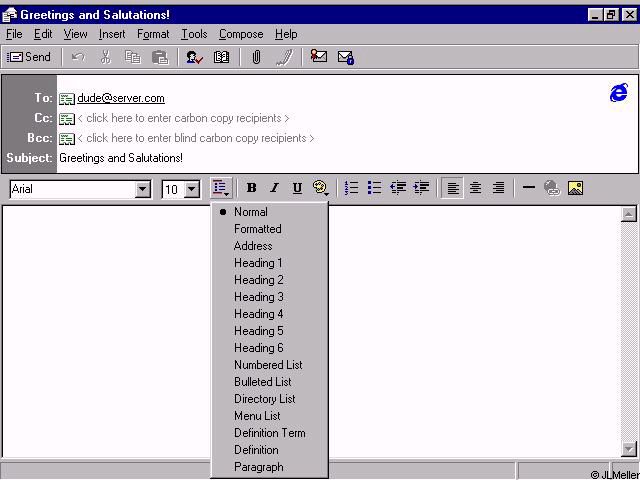Viewport: 640px width, 480px height.
Task: Toggle Underline formatting
Action: [297, 188]
